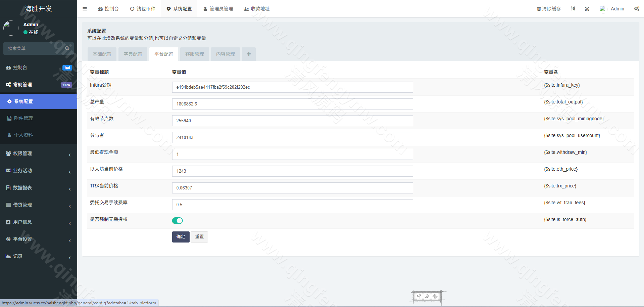
Task: Click the search icon in menu search
Action: click(x=67, y=48)
